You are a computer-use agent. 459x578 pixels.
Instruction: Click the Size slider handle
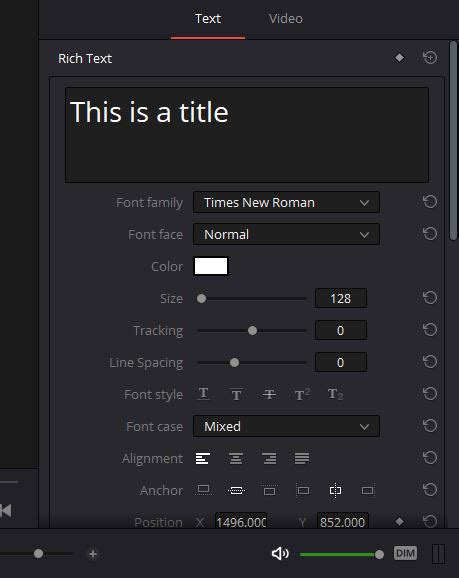pyautogui.click(x=201, y=299)
